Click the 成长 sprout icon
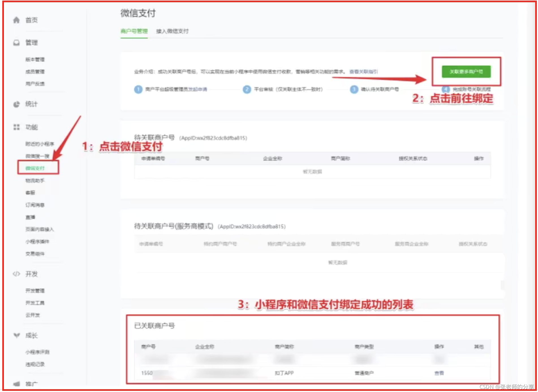The image size is (538, 392). pos(17,335)
